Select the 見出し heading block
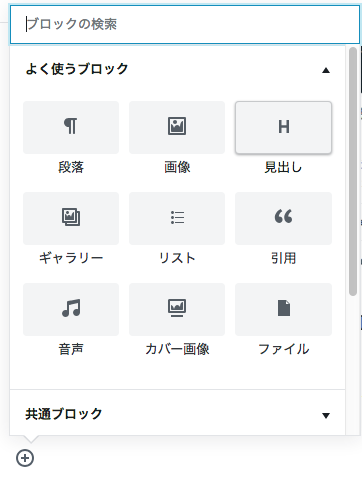The height and width of the screenshot is (480, 362). [x=283, y=137]
